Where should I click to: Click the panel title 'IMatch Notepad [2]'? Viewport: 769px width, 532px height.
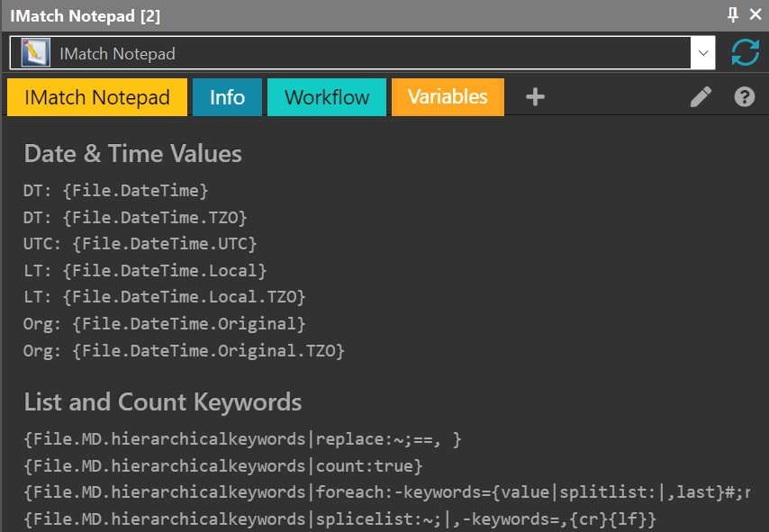tap(86, 15)
